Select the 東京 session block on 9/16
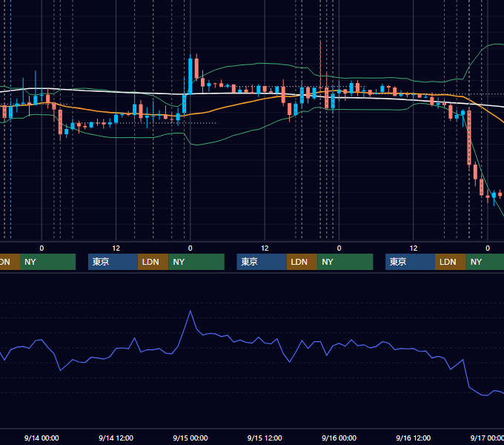The height and width of the screenshot is (445, 504). tap(410, 262)
